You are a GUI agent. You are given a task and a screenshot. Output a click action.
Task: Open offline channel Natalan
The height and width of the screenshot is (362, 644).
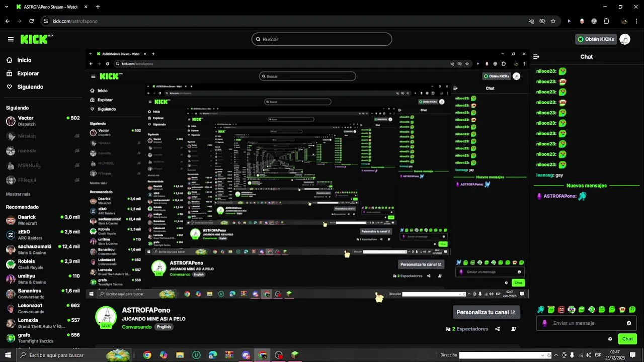43,136
